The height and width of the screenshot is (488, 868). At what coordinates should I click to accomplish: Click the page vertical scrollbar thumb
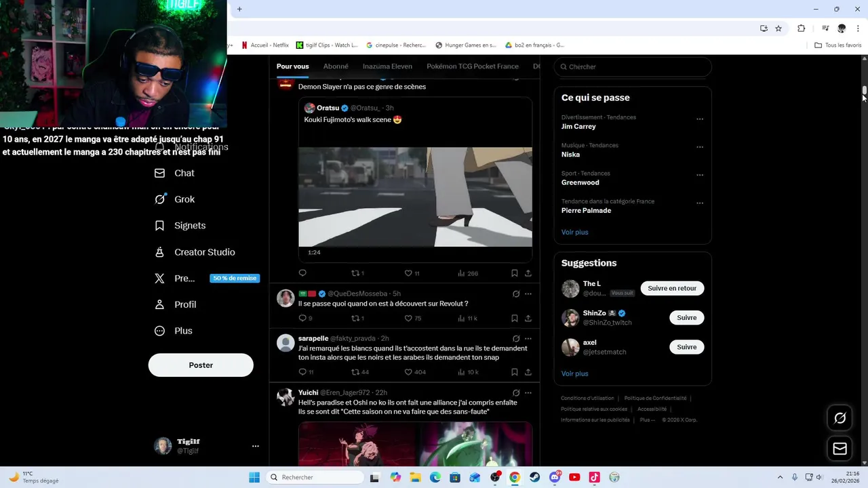point(865,91)
